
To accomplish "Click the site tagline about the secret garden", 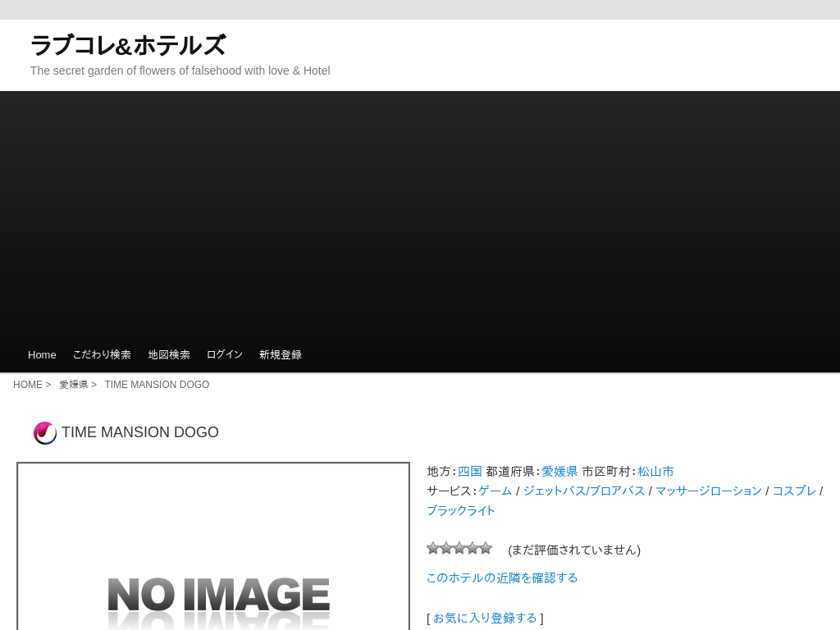I will (180, 71).
